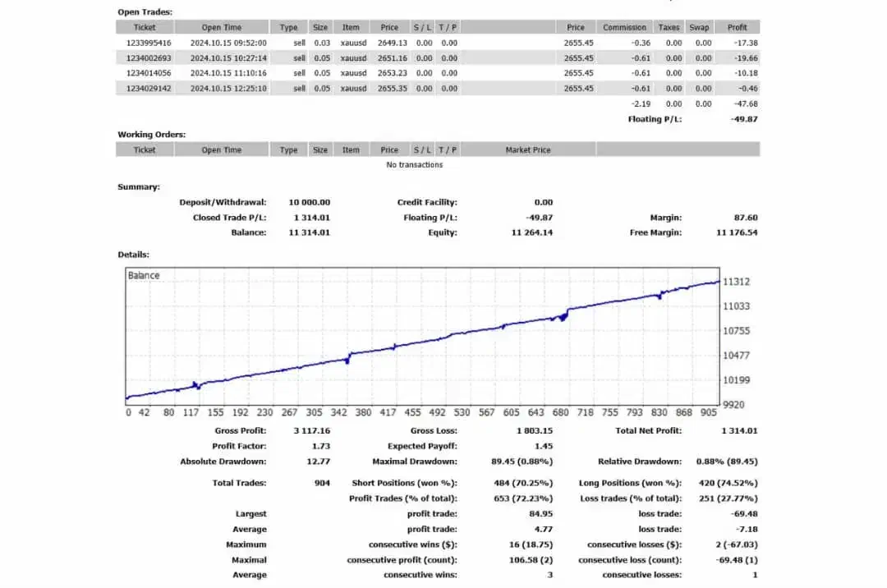Image resolution: width=887 pixels, height=588 pixels.
Task: Click the open time 2024.10.15 09:52:00
Action: (228, 43)
